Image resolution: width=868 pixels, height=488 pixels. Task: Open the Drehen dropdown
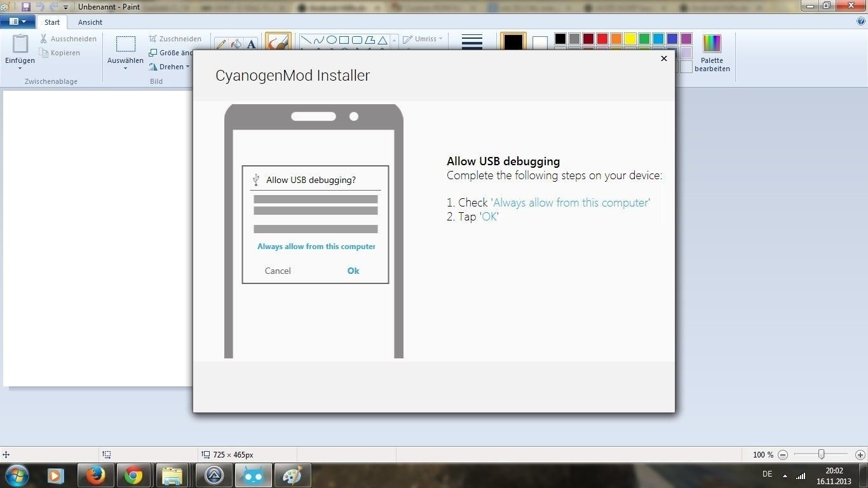[170, 67]
